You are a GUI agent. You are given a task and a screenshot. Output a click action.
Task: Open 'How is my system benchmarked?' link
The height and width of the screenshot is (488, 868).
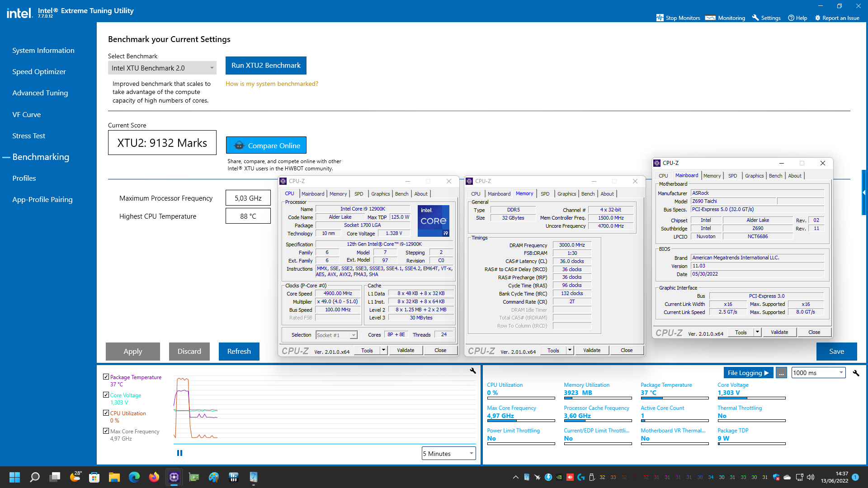[272, 84]
